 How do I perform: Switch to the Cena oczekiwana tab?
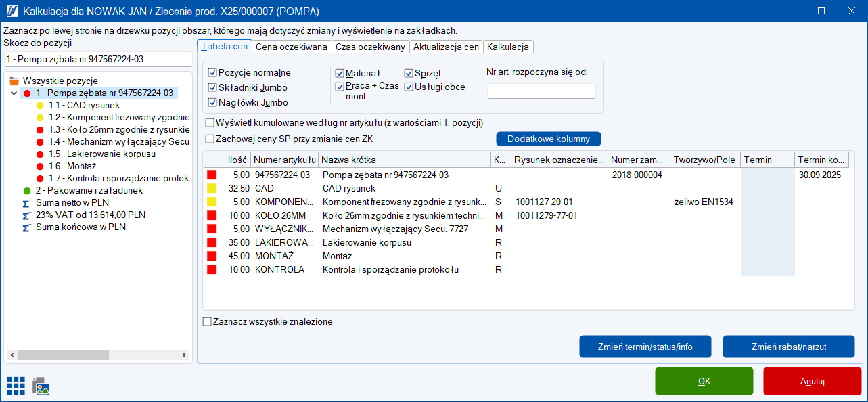292,47
